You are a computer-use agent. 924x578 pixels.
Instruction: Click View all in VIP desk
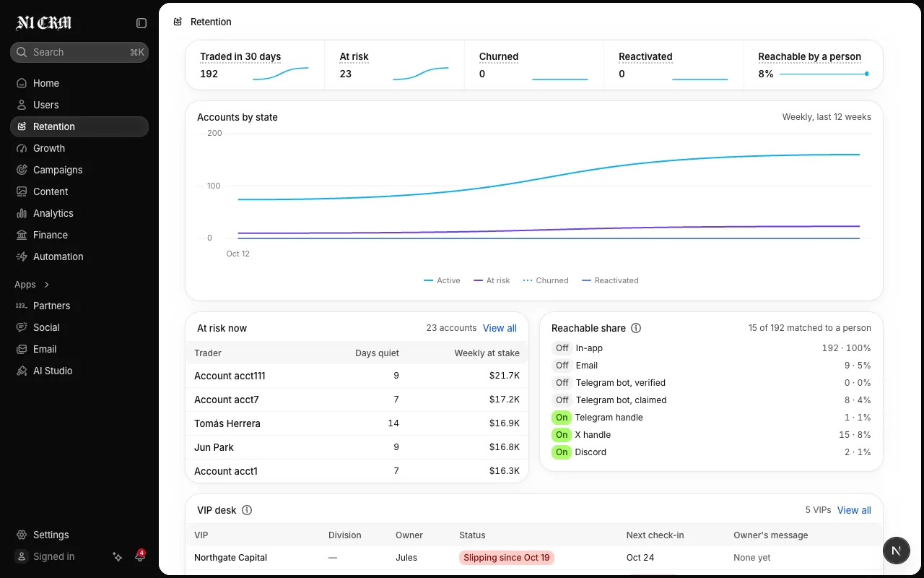coord(854,510)
